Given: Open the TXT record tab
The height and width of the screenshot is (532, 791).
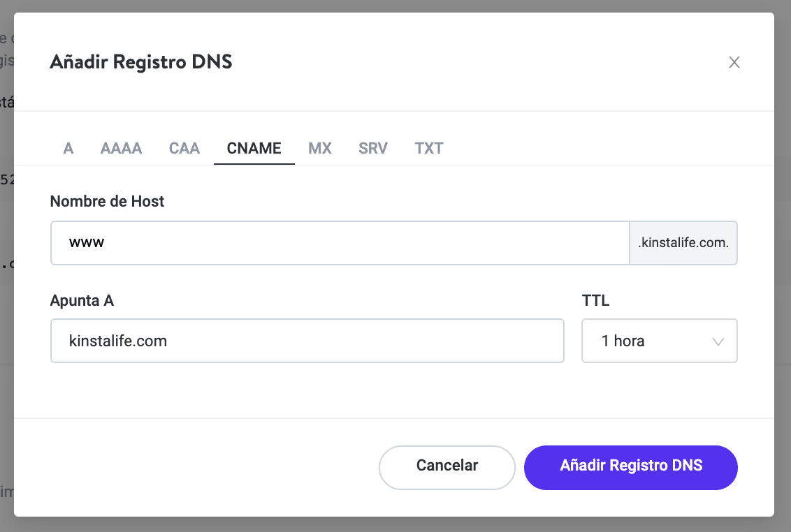Looking at the screenshot, I should tap(429, 148).
